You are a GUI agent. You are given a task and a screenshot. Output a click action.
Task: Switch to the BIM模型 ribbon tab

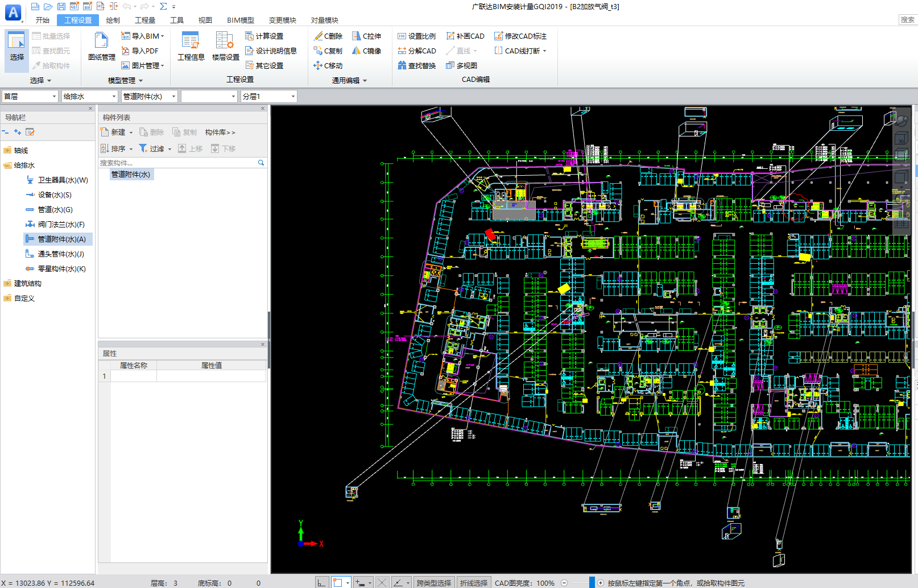[x=241, y=20]
